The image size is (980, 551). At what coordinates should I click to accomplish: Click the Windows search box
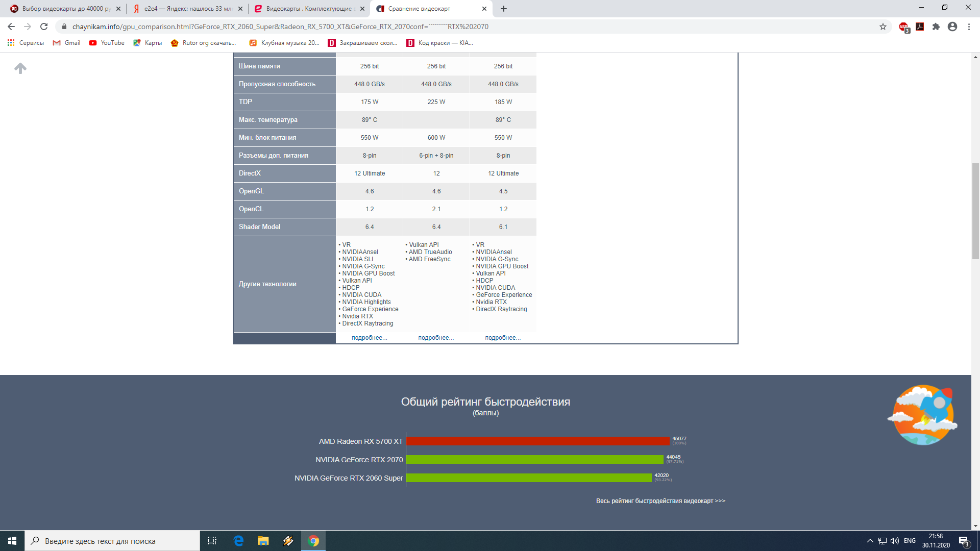click(x=112, y=541)
